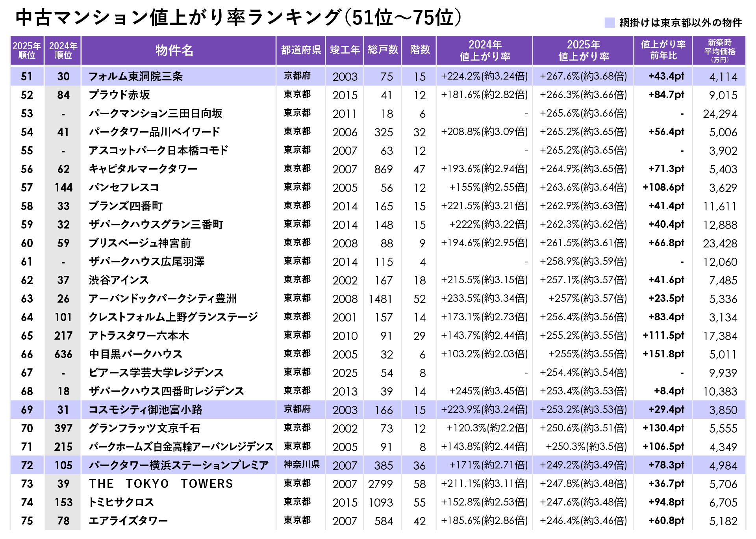Screen dimensions: 756x539
Task: Click the 2024年順位 column header
Action: pos(63,50)
